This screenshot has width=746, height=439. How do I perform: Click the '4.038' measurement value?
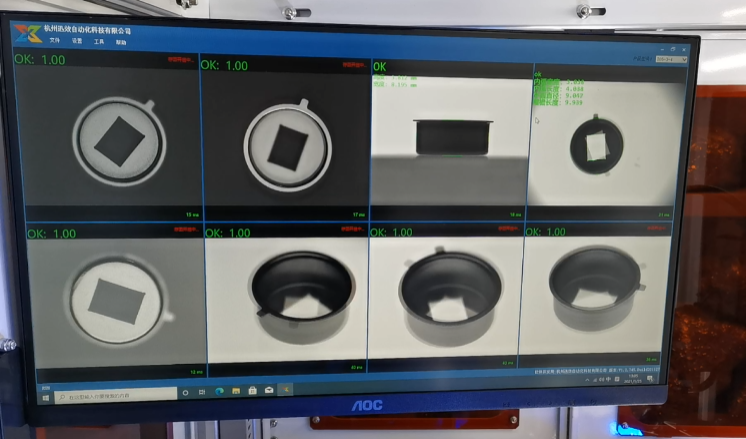click(x=574, y=88)
